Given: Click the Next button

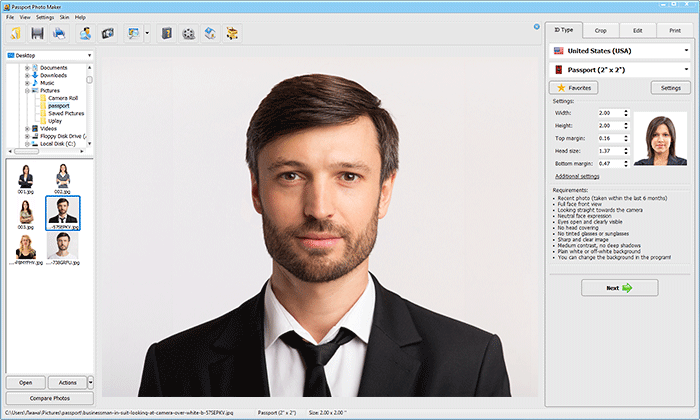Looking at the screenshot, I should (x=619, y=287).
